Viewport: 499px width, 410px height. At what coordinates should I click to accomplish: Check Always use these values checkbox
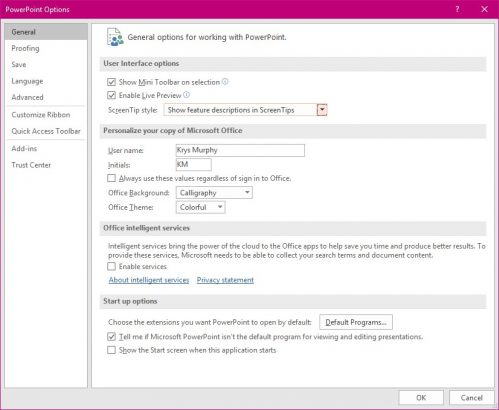coord(111,178)
